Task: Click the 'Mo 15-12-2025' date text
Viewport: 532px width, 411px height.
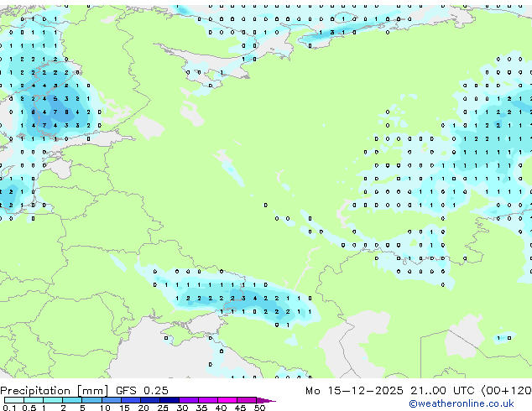Action: tap(354, 391)
